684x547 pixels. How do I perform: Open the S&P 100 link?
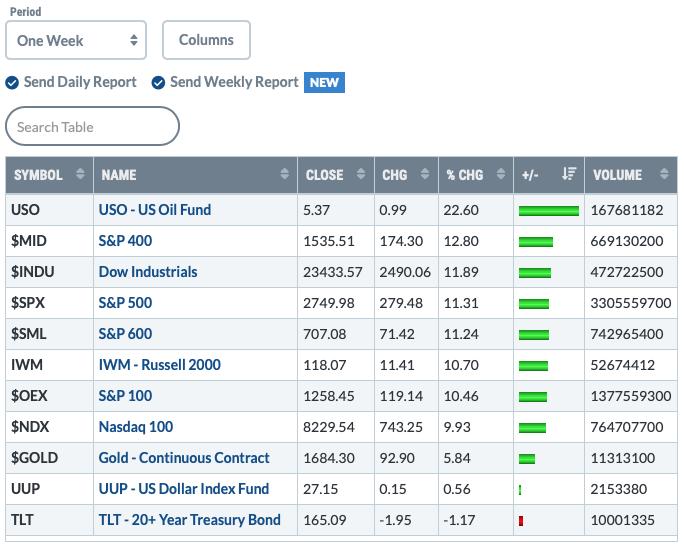coord(125,396)
